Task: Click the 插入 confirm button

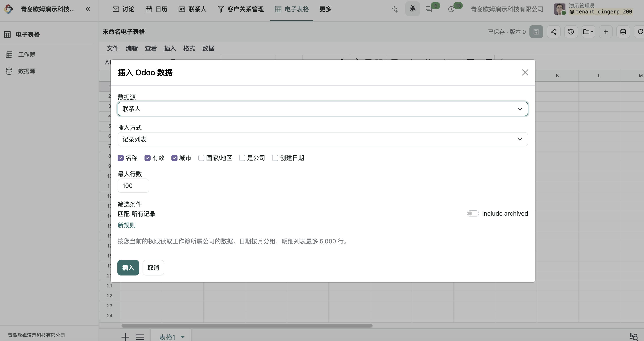Action: coord(128,268)
